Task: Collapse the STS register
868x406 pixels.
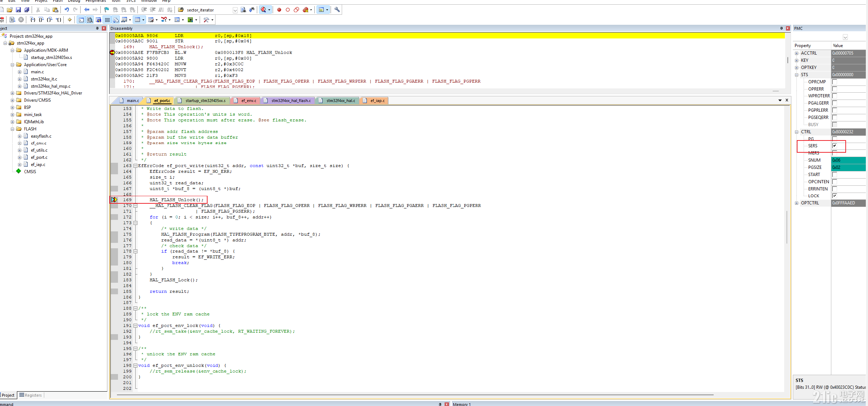Action: coord(797,75)
